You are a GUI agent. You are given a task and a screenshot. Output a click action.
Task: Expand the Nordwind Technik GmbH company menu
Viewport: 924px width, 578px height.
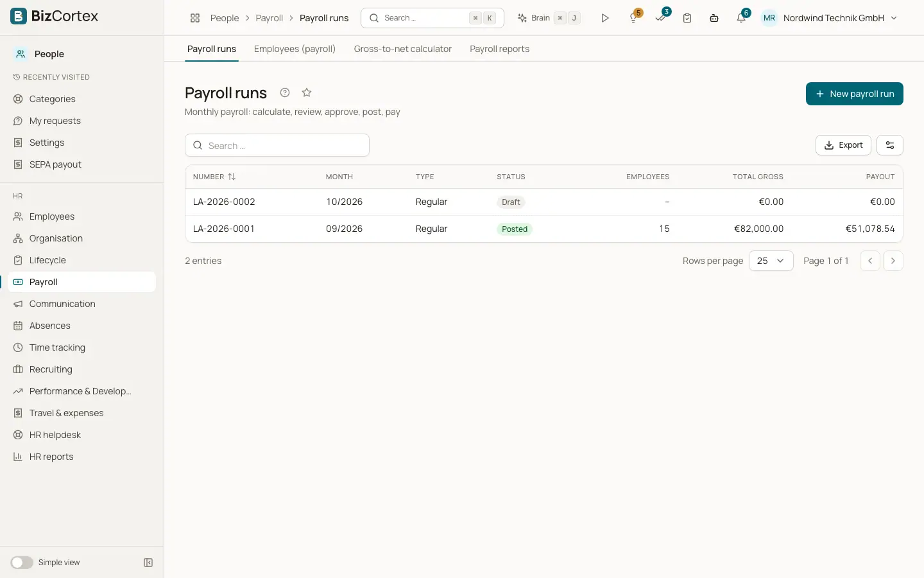click(x=830, y=18)
